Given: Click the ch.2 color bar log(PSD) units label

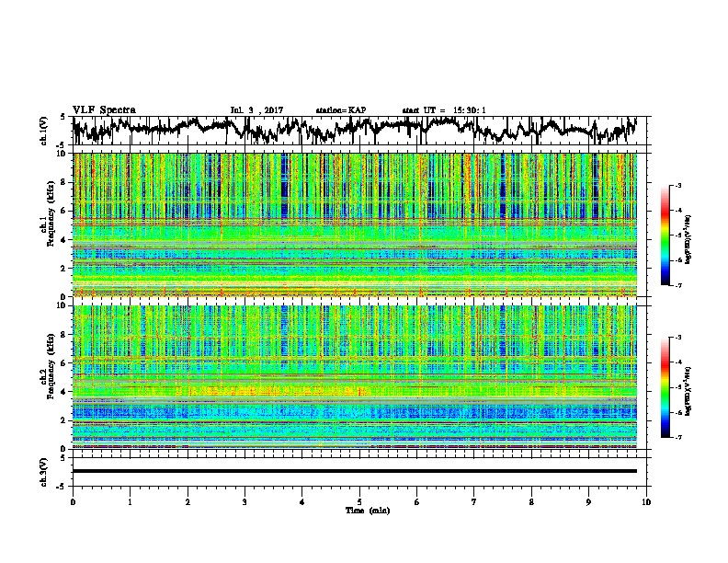Looking at the screenshot, I should coord(688,391).
